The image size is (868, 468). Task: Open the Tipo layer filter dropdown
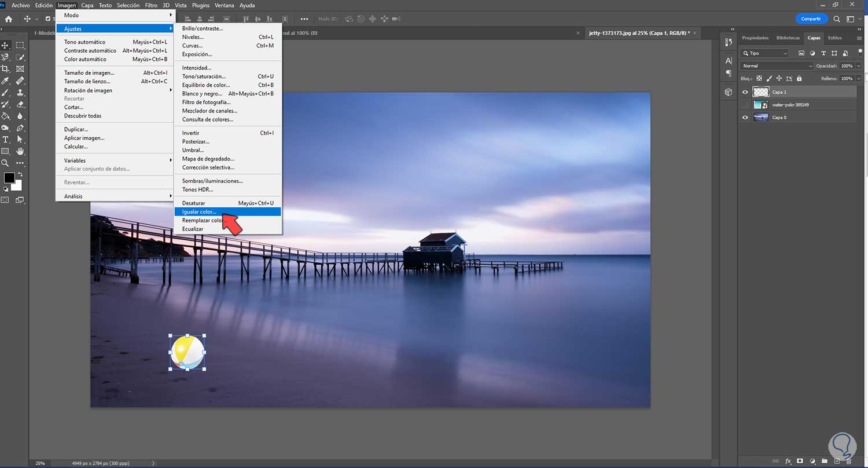[x=764, y=53]
